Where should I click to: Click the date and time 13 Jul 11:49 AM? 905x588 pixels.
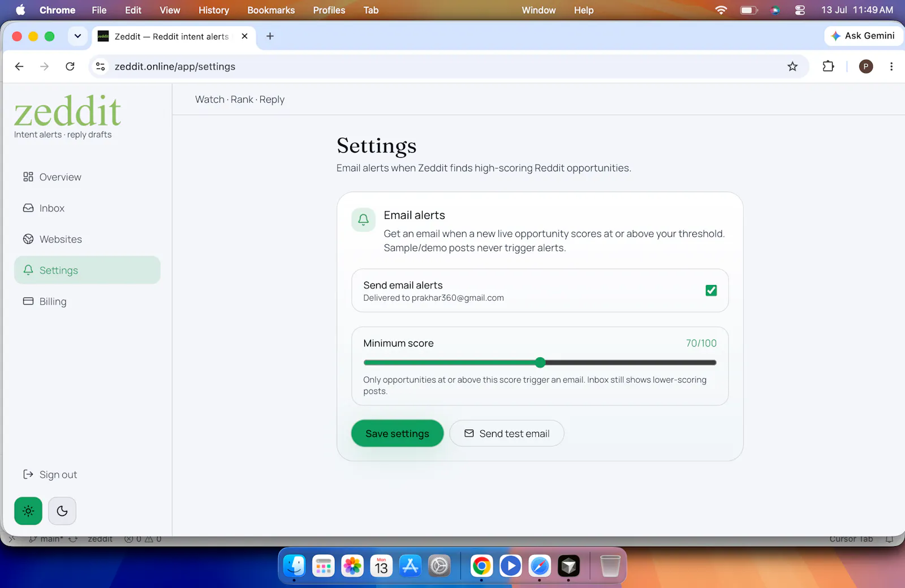point(857,10)
